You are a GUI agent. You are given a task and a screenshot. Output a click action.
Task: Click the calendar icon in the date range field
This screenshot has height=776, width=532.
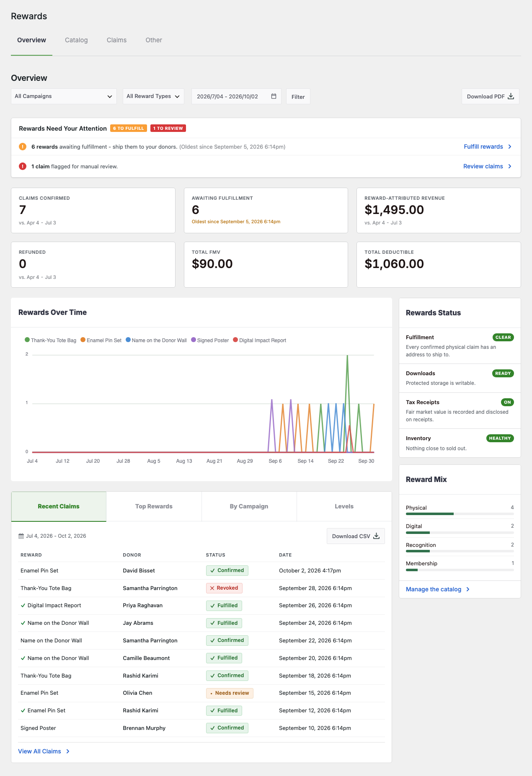pos(274,96)
